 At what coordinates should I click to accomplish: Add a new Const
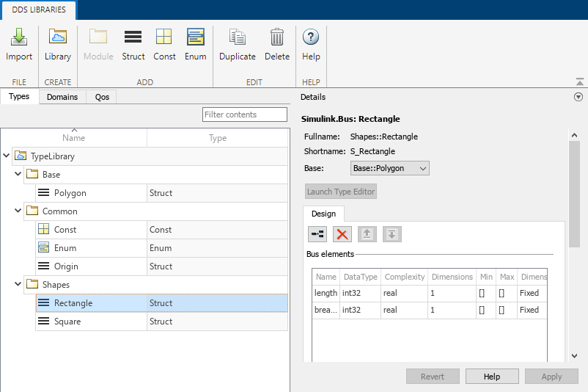pos(164,44)
